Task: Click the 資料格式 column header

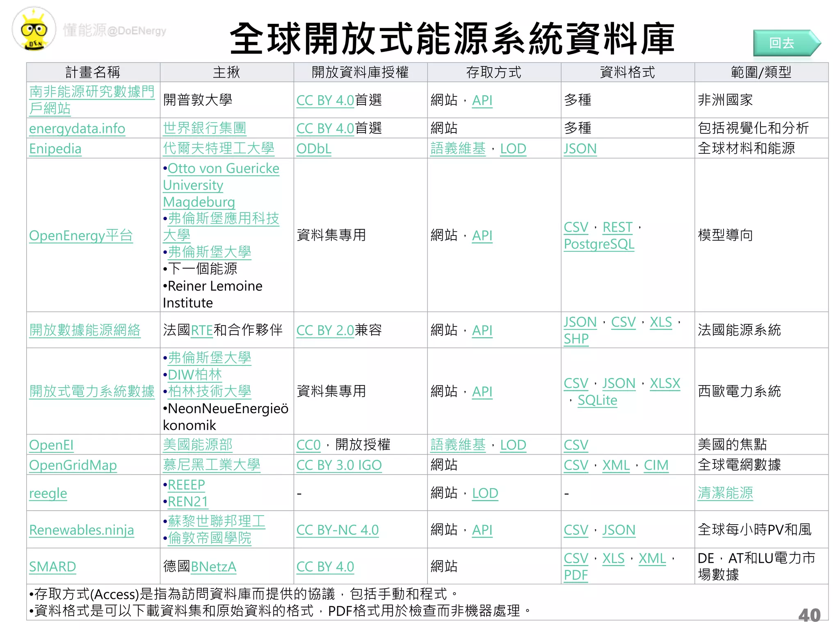Action: 628,72
